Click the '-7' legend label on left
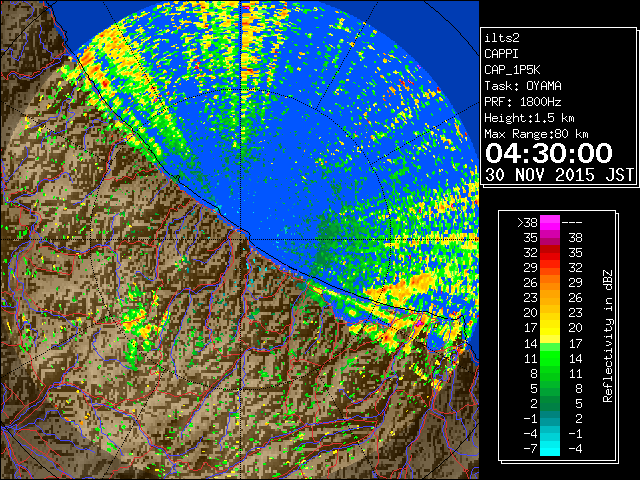Screen dimensions: 640x480 [x=530, y=448]
